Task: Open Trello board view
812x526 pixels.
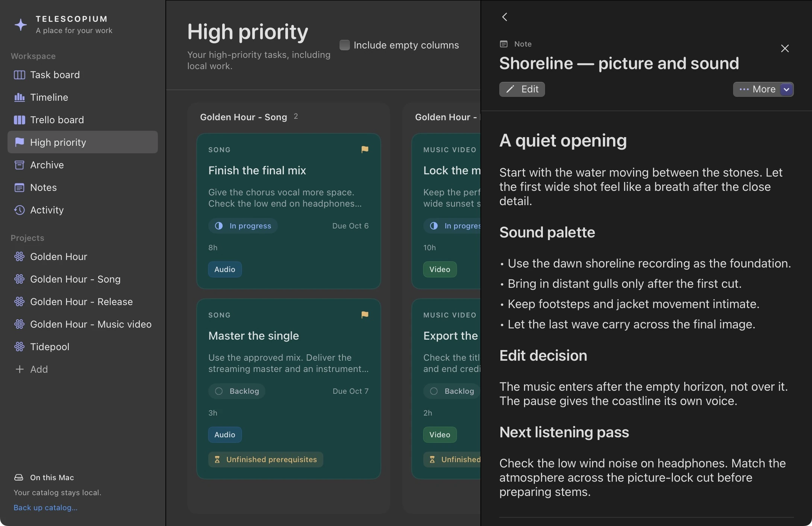Action: (83, 120)
